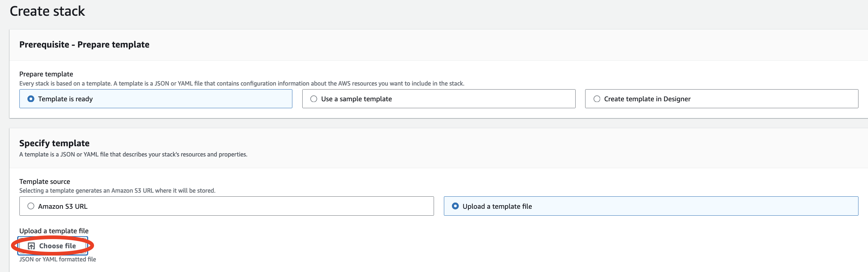Screen dimensions: 868x272
Task: Click the Create stack page title
Action: coord(47,11)
